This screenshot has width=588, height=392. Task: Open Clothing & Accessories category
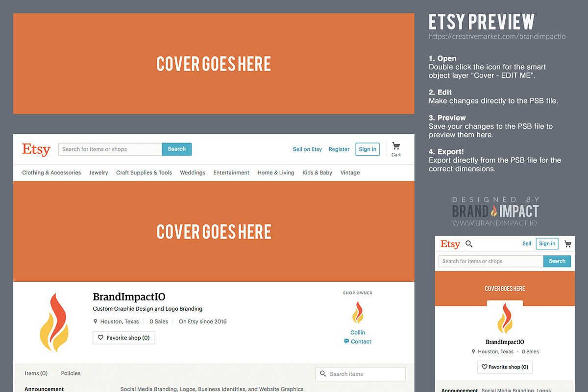51,172
